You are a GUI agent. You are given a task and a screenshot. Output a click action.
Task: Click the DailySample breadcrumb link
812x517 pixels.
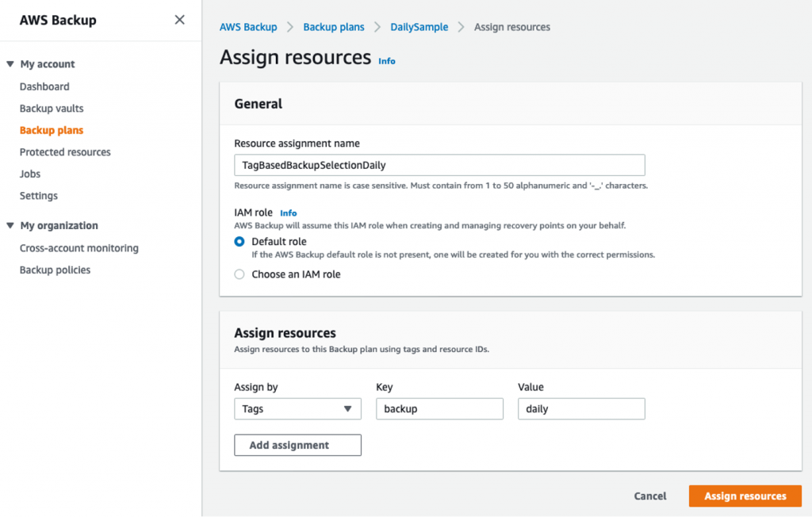(x=419, y=27)
